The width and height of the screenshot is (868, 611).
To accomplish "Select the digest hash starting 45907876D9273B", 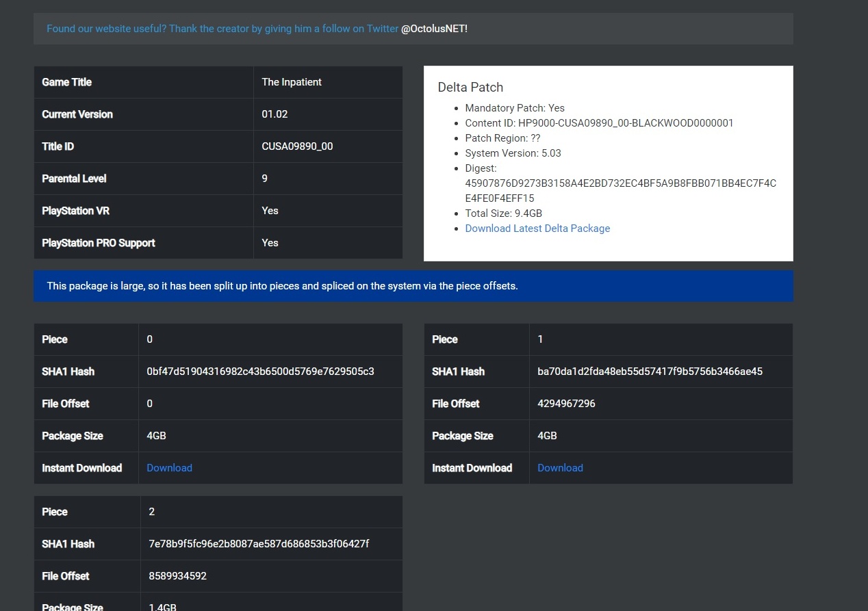I will tap(620, 191).
